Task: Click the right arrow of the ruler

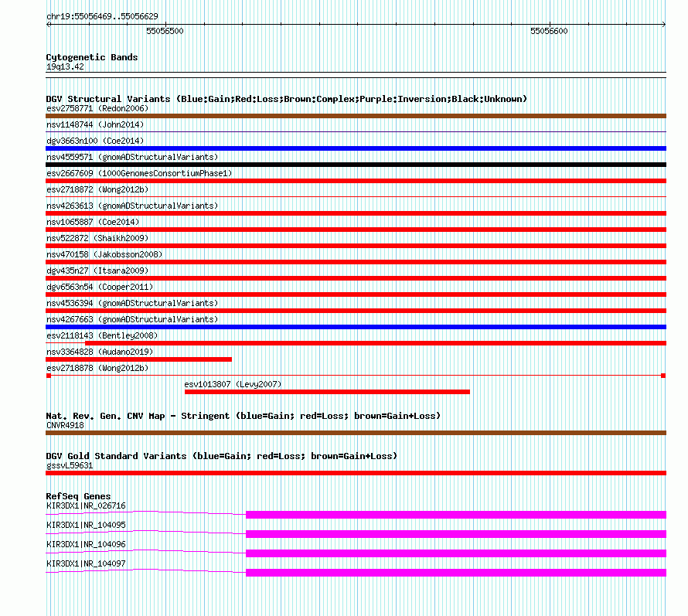Action: (x=664, y=25)
